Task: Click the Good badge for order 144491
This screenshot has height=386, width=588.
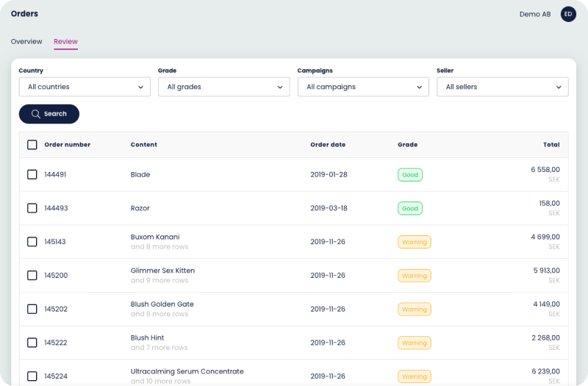Action: 410,175
